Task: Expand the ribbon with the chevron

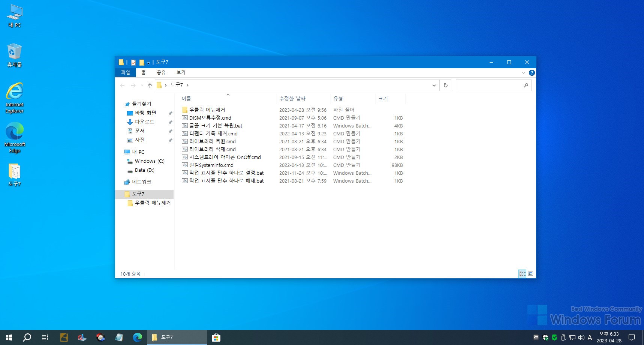Action: click(524, 73)
